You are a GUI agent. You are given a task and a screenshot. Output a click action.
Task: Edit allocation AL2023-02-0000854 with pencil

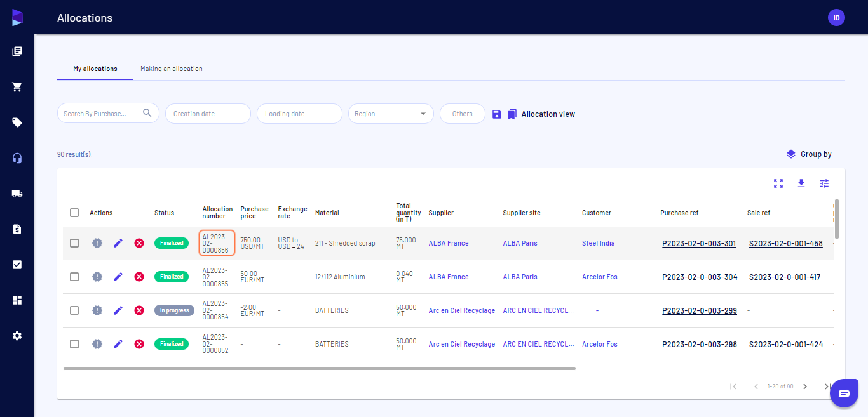tap(118, 310)
